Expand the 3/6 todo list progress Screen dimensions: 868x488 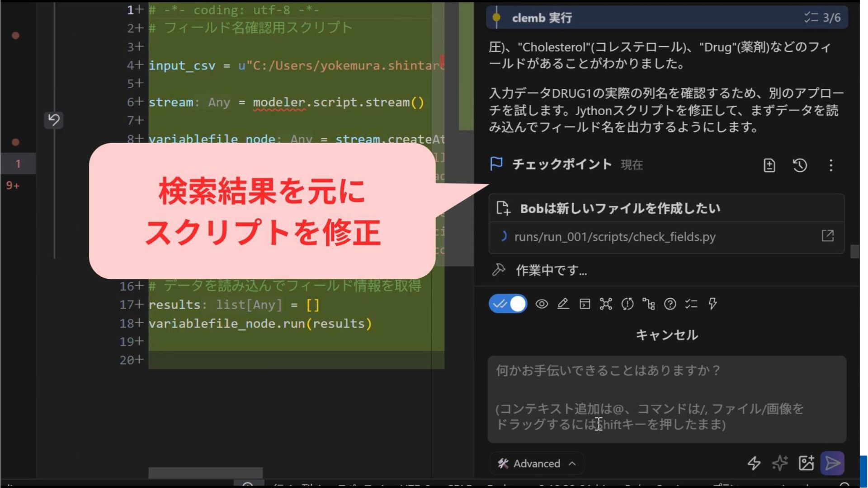click(822, 18)
